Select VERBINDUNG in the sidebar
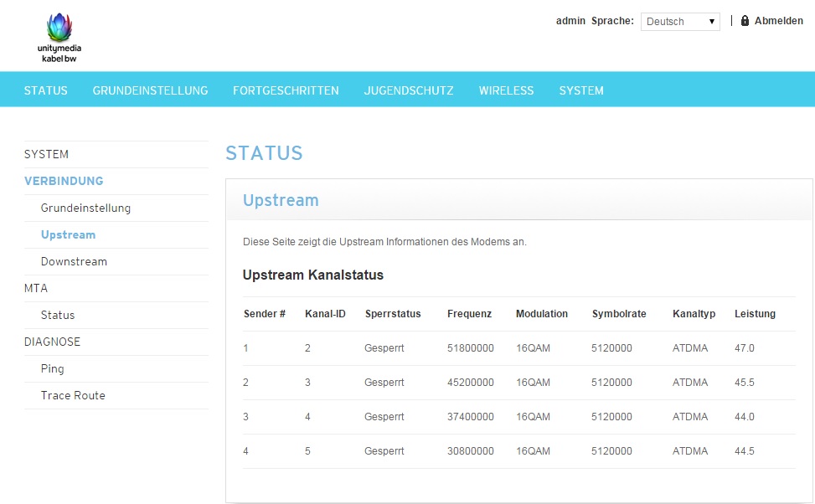This screenshot has height=504, width=815. pyautogui.click(x=64, y=181)
